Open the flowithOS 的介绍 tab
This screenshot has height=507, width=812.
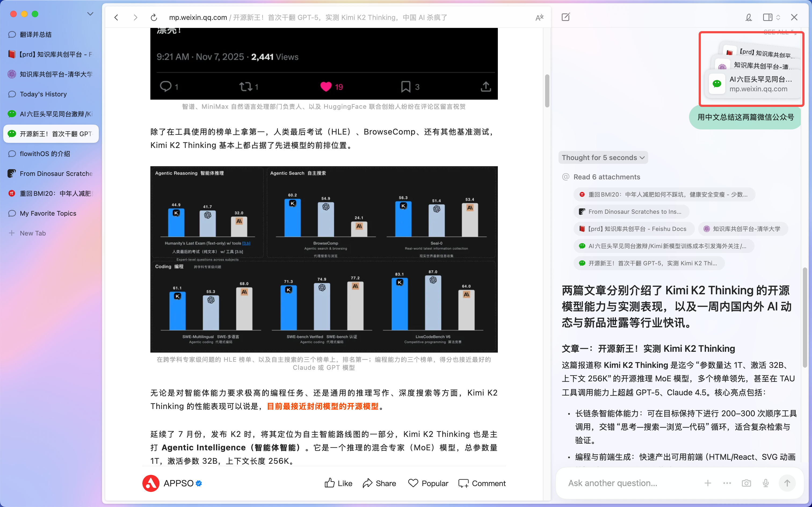51,154
